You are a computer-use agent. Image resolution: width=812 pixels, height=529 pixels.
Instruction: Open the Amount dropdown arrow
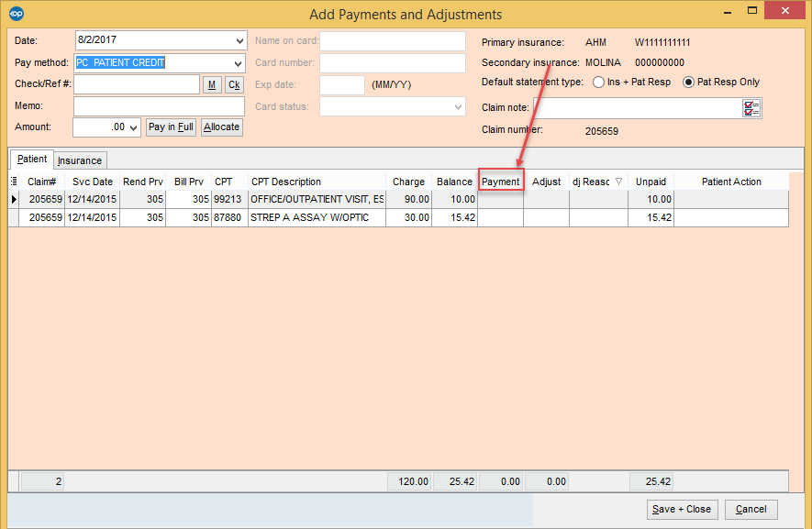pos(134,127)
